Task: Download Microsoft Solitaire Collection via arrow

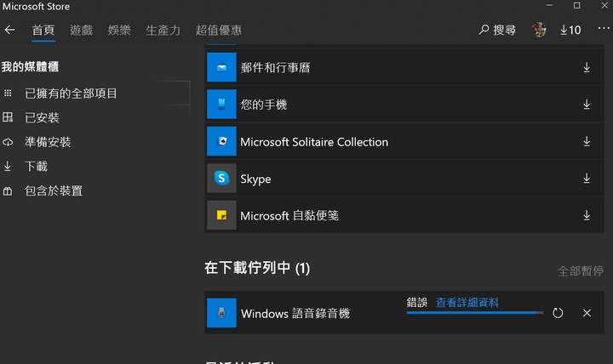Action: click(587, 141)
